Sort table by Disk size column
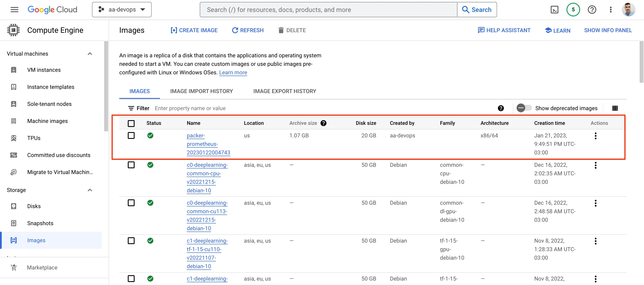Viewport: 644px width, 285px height. pos(366,123)
